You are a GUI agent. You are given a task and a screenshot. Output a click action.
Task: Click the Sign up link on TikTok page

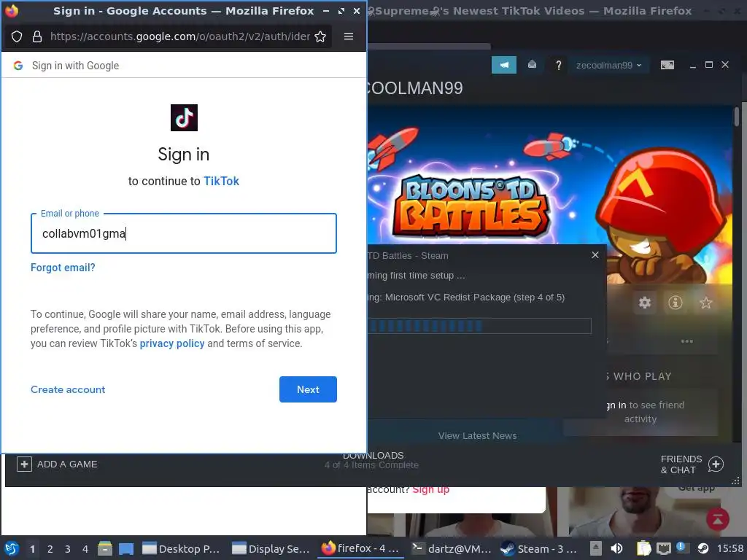click(x=430, y=489)
